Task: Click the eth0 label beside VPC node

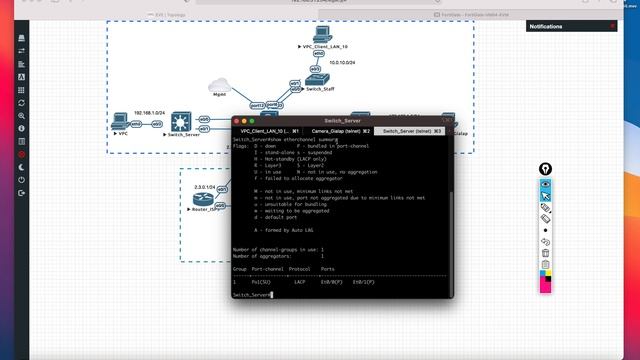Action: coord(136,124)
